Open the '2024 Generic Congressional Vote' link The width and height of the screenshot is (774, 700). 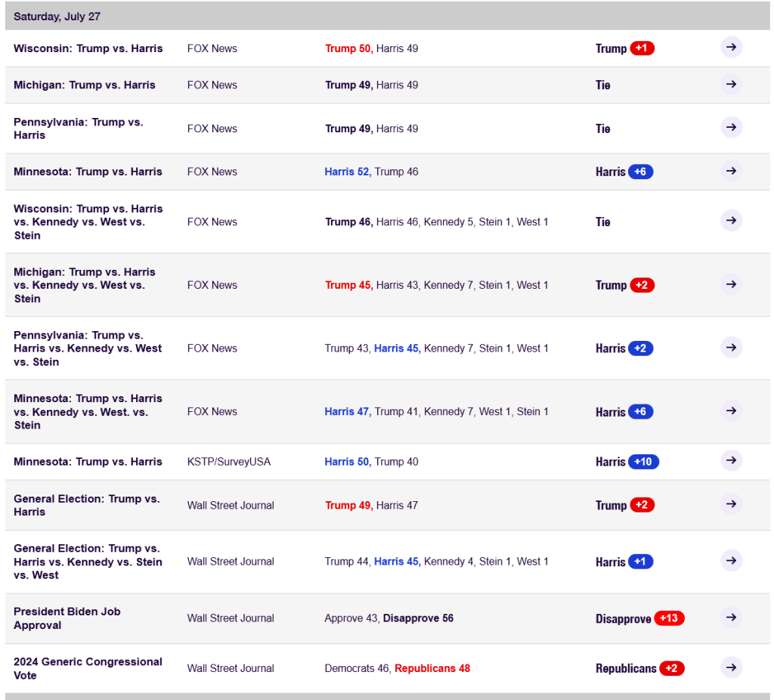pyautogui.click(x=88, y=668)
